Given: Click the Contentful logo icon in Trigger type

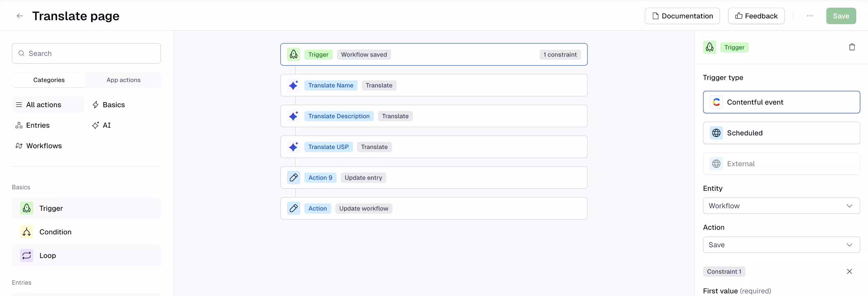Looking at the screenshot, I should pos(716,102).
